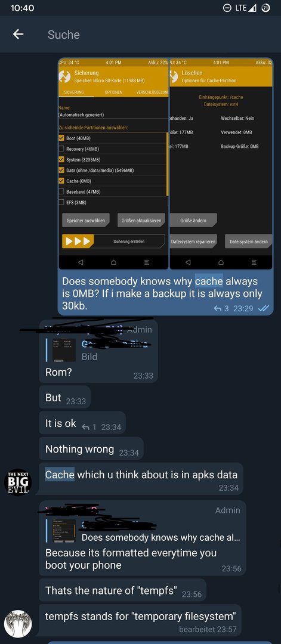Select 'tempfs stands for temporary filesystem' message

(140, 620)
